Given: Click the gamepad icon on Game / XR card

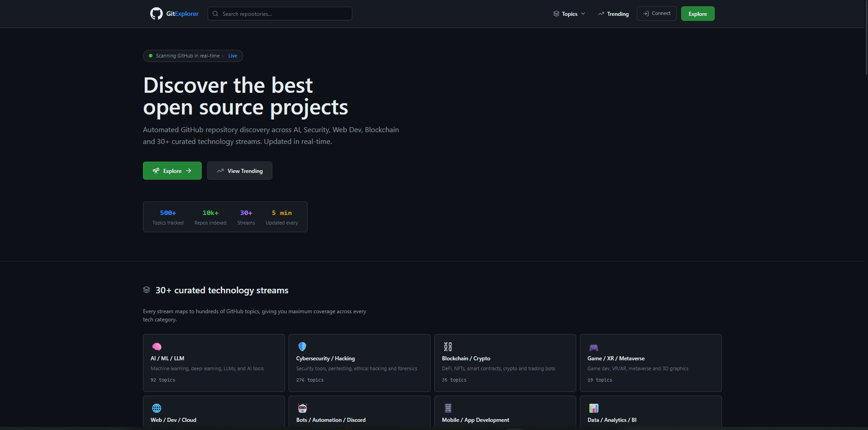Looking at the screenshot, I should pos(593,347).
